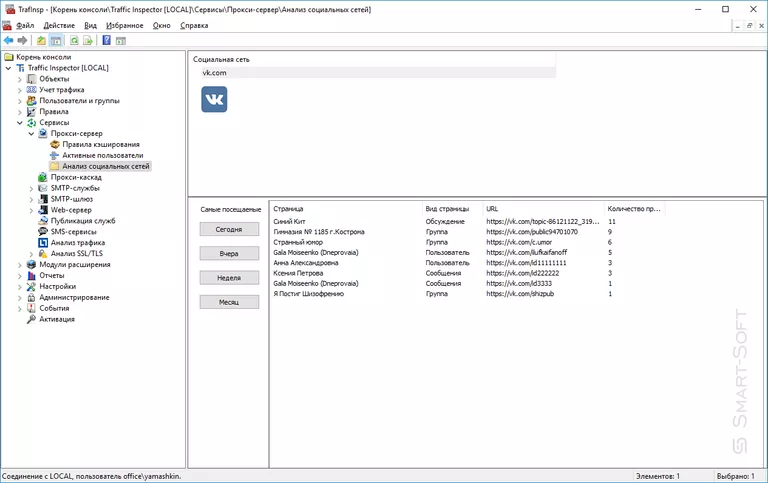Click the Прокси-каскад icon
768x483 pixels.
click(x=43, y=177)
